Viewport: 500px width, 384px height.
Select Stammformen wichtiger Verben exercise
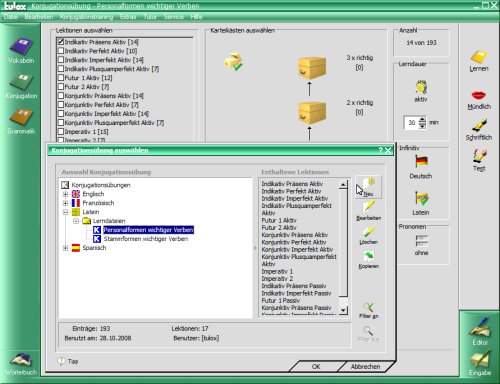pos(145,239)
